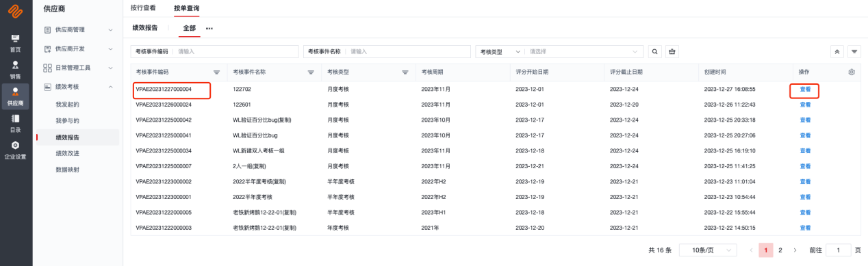Click 评分开始日期 column header
Viewport: 868px width, 266px height.
coord(532,72)
